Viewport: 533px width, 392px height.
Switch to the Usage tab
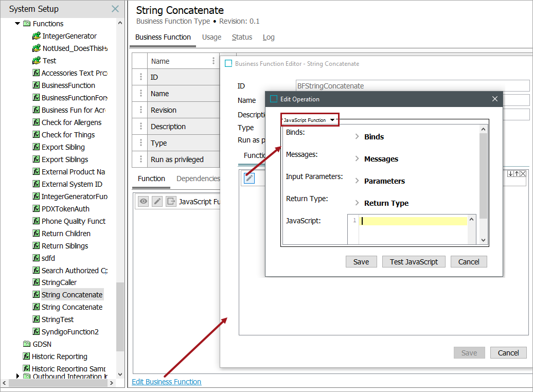pos(211,37)
